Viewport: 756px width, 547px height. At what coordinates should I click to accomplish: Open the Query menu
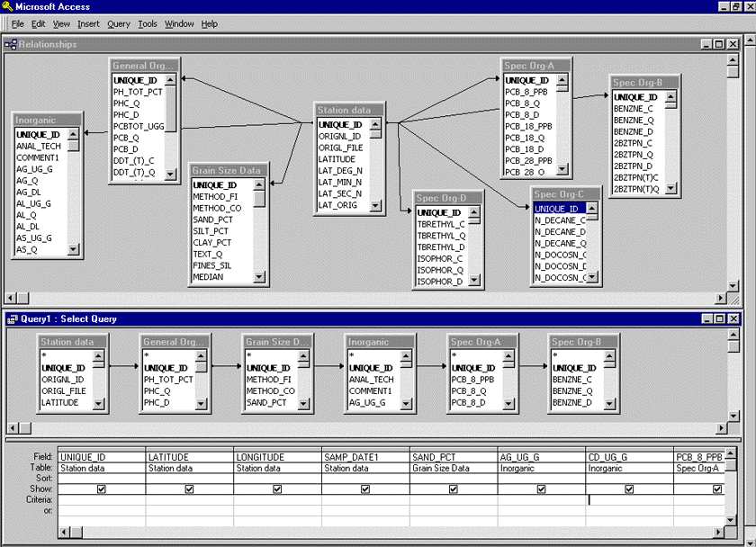pos(118,23)
